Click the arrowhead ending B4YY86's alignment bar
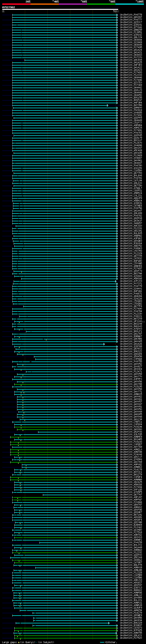Screen dimensions: 146x644 pyautogui.click(x=108, y=106)
